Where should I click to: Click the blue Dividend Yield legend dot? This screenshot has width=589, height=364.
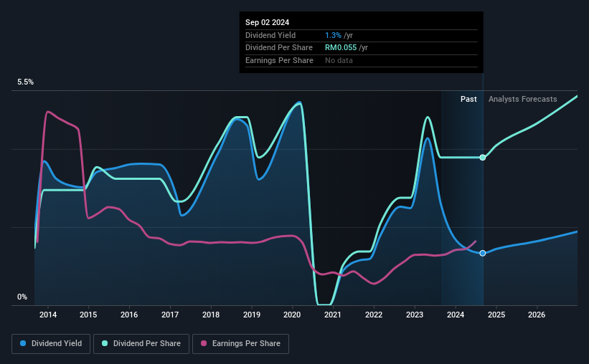pyautogui.click(x=23, y=343)
